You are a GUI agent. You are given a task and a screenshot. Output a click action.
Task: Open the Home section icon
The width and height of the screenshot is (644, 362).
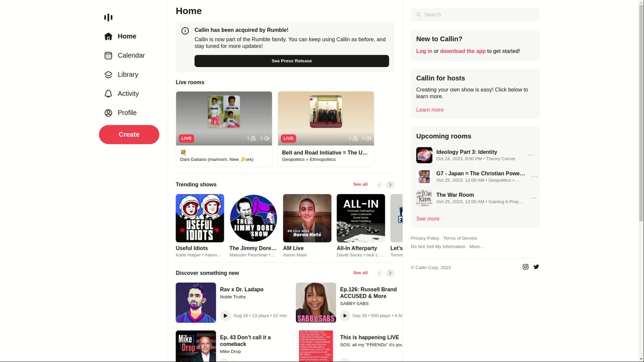pos(108,37)
